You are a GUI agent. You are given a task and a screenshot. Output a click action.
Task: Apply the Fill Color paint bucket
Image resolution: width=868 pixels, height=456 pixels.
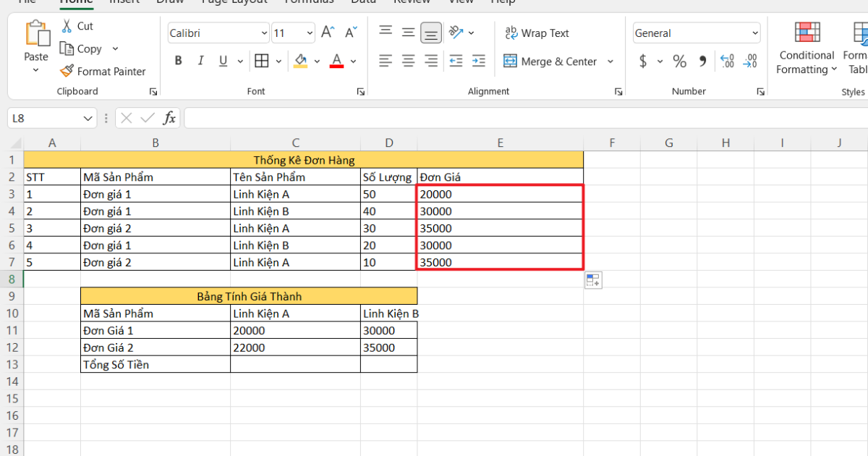tap(301, 61)
